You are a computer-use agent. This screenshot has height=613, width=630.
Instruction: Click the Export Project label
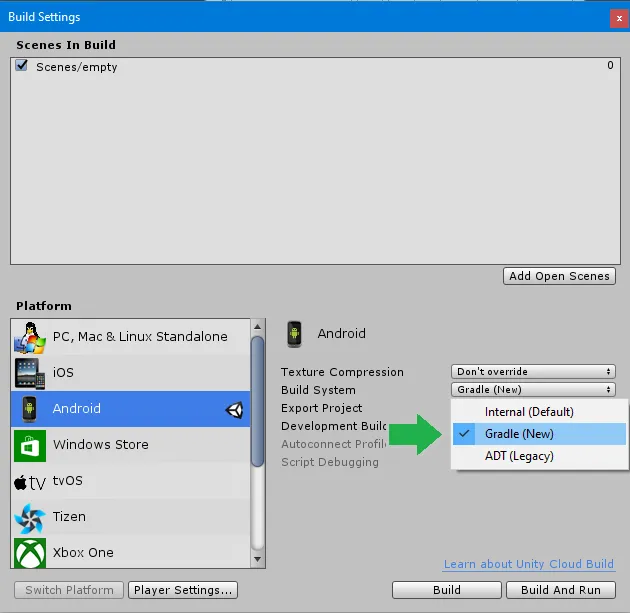coord(321,408)
